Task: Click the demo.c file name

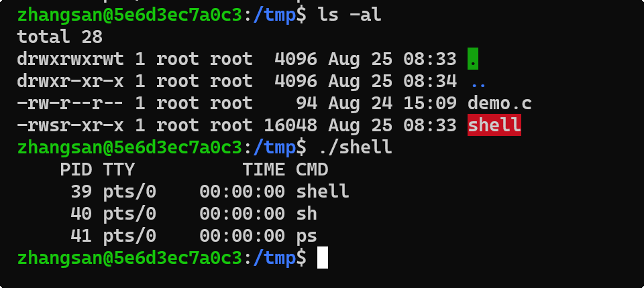Action: click(x=499, y=103)
